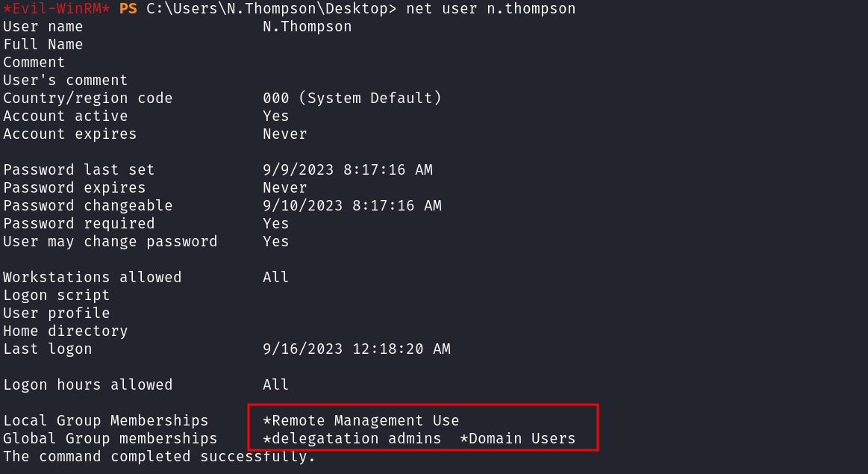
Task: Click the 'Password required' Yes value
Action: click(x=275, y=224)
